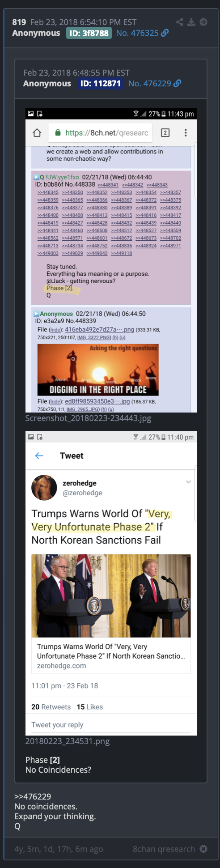Select the ID: 3f8788 badge

(89, 33)
